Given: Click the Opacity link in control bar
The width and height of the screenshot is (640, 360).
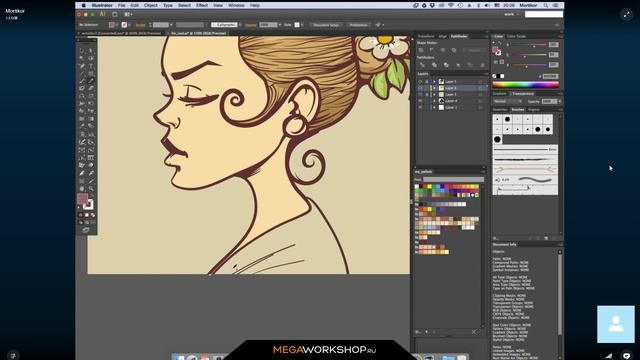Looking at the screenshot, I should coord(251,25).
